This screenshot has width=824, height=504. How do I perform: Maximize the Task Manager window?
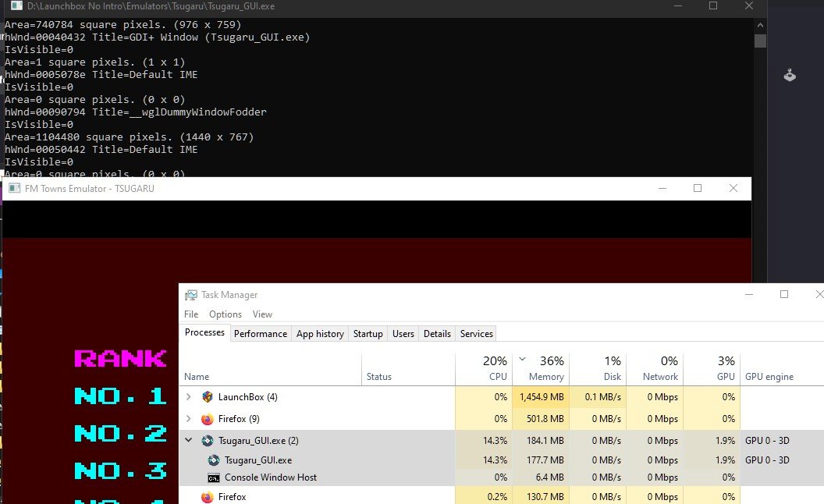pos(784,294)
